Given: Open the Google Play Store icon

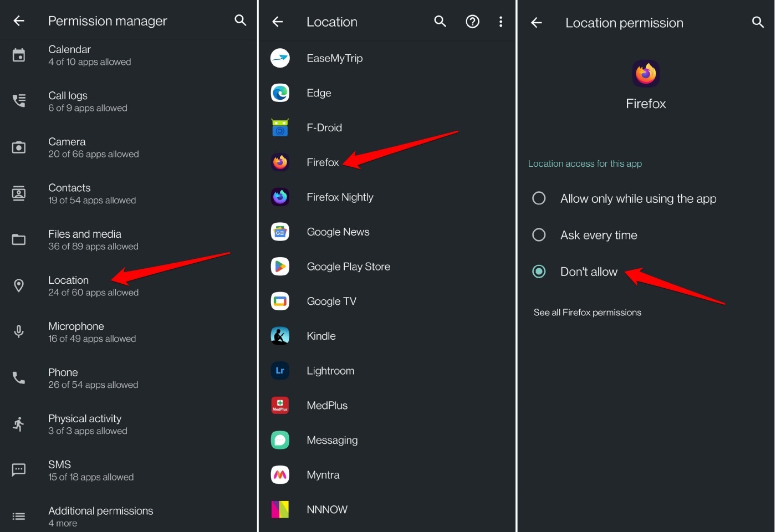Looking at the screenshot, I should (x=280, y=266).
